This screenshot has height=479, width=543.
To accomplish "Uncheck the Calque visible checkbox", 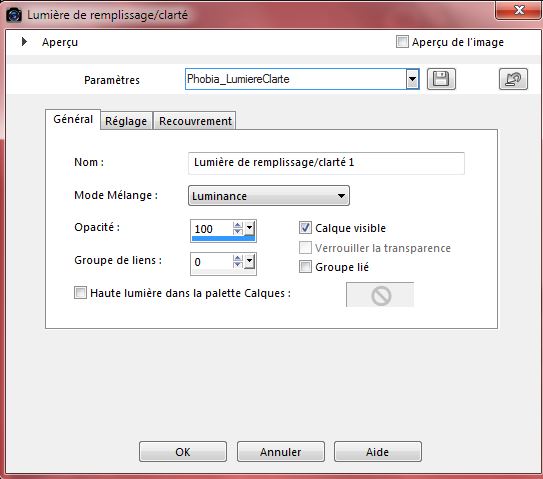I will coord(305,228).
